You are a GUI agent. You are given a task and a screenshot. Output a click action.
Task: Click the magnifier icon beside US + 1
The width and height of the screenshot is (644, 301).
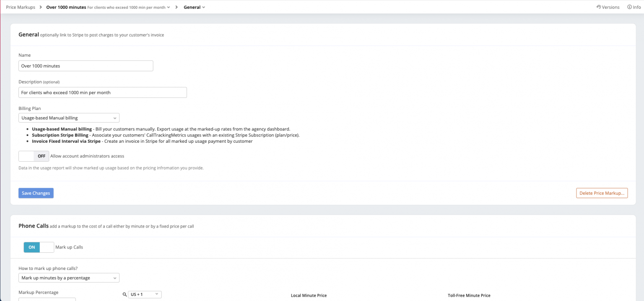tap(125, 295)
